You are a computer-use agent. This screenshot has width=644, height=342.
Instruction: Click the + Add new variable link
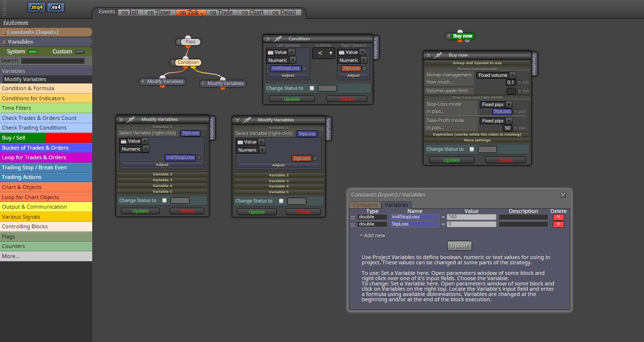point(373,236)
